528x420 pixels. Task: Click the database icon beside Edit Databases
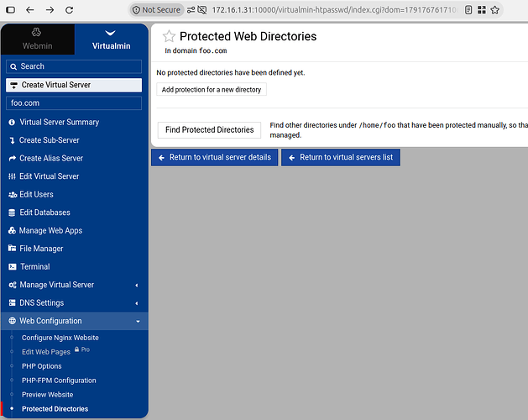pos(12,213)
